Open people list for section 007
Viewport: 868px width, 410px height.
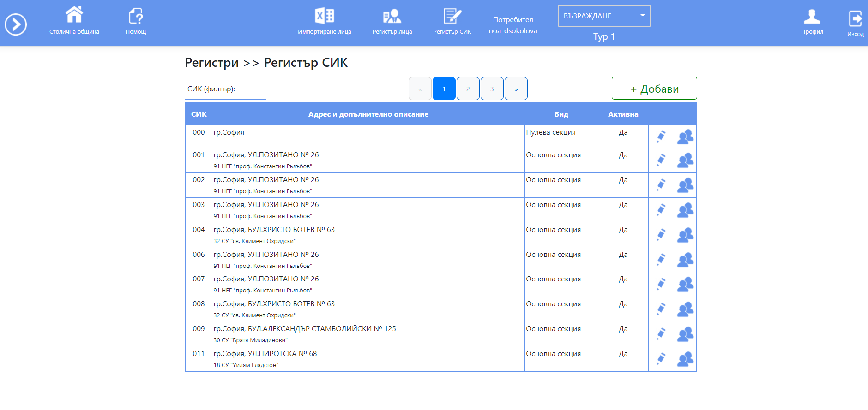[x=685, y=284]
